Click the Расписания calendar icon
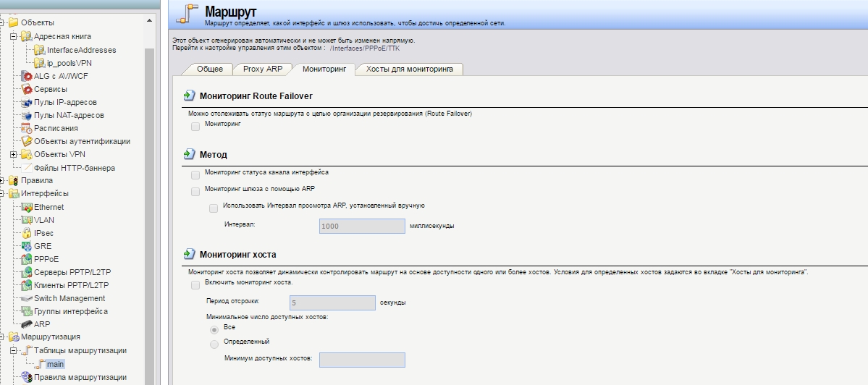 (x=26, y=128)
